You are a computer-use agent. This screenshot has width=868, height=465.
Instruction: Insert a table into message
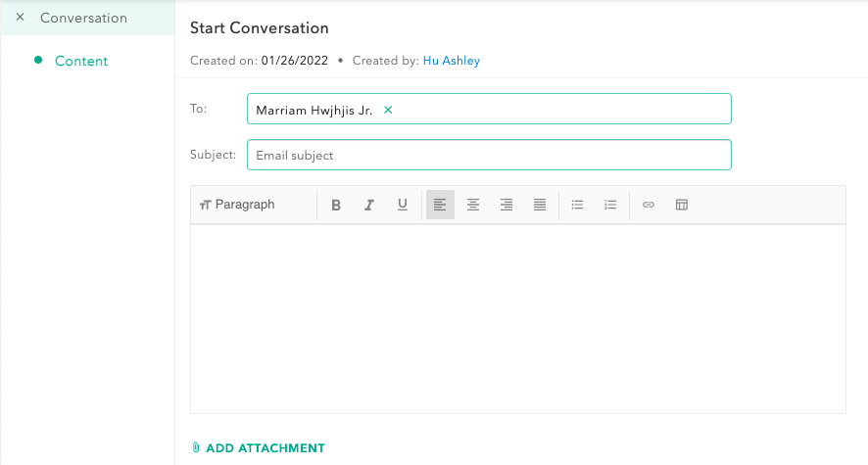(682, 205)
